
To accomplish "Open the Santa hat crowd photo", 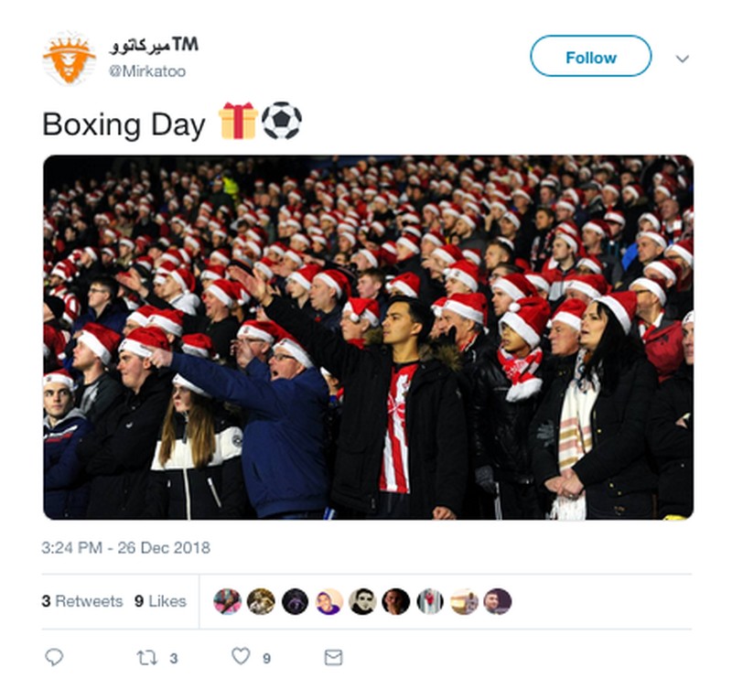I will pyautogui.click(x=368, y=337).
